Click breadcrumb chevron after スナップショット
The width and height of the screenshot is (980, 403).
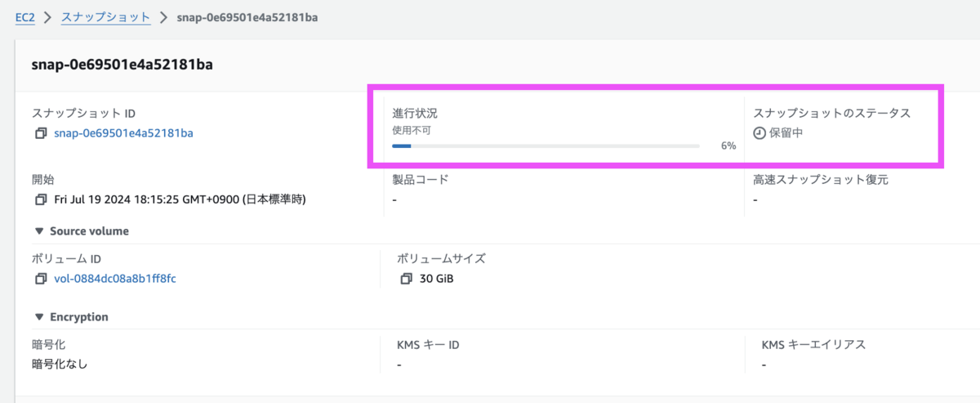click(x=164, y=17)
